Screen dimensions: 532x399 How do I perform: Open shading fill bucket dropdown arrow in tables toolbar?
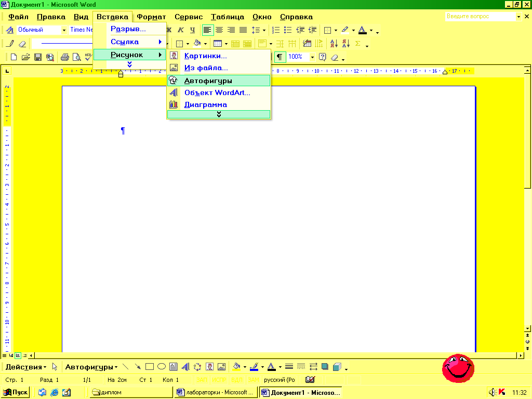(x=205, y=44)
